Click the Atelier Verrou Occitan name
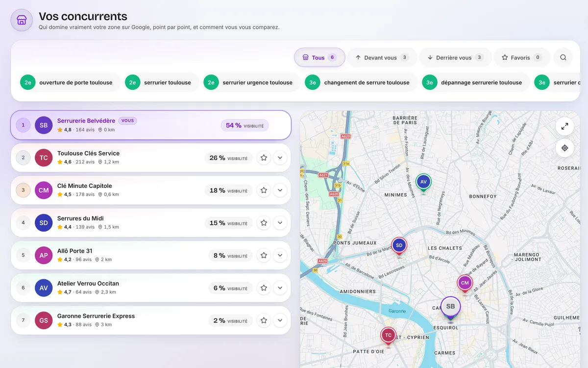 click(x=88, y=283)
